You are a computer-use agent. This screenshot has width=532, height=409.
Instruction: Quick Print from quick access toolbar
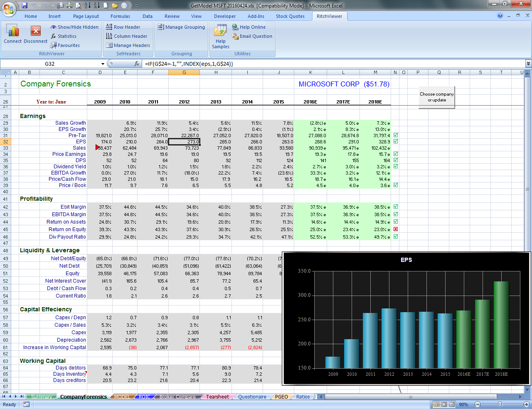coord(69,5)
